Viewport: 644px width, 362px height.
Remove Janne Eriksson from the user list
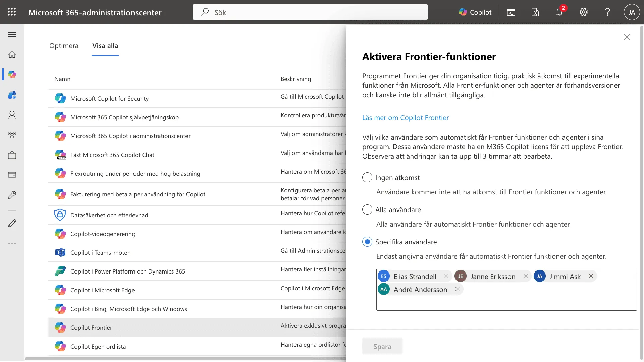coord(526,276)
